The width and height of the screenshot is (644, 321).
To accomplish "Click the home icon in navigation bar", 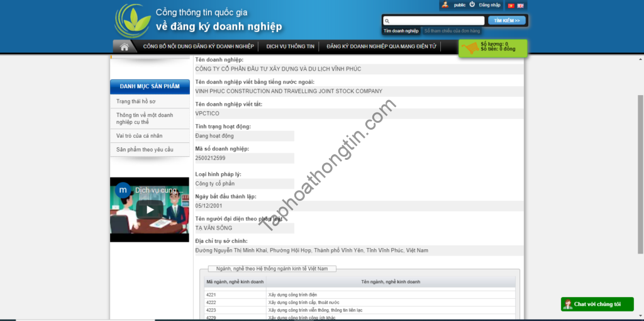I will pos(124,47).
